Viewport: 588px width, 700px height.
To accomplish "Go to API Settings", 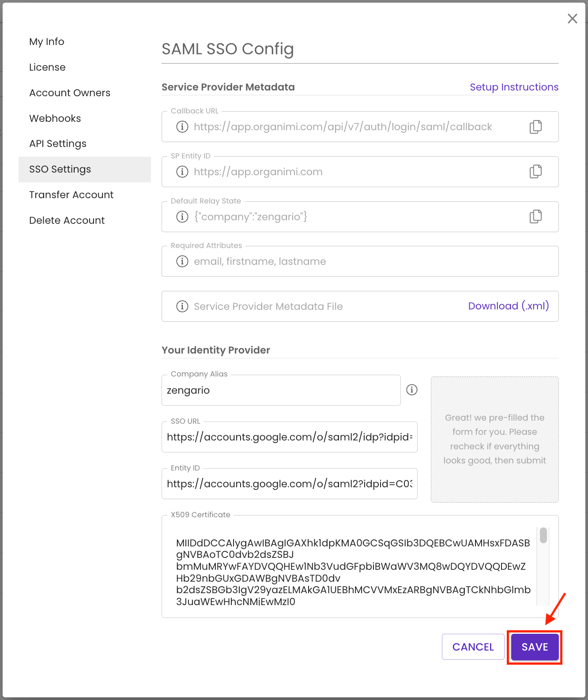I will pos(57,143).
